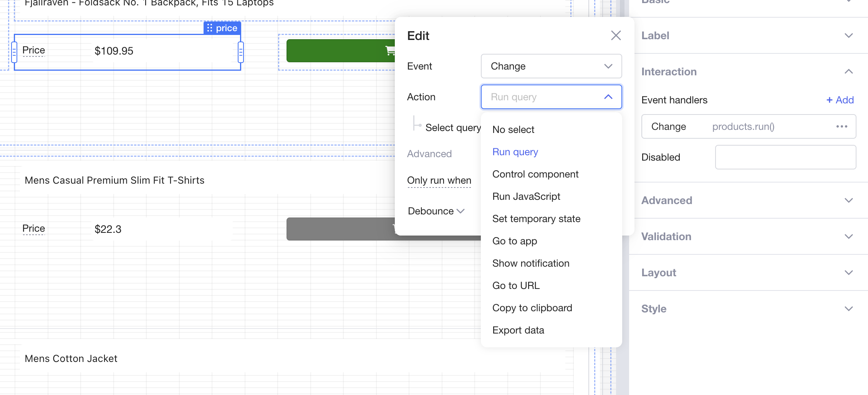Expand the Debounce option
The image size is (868, 395).
tap(436, 211)
